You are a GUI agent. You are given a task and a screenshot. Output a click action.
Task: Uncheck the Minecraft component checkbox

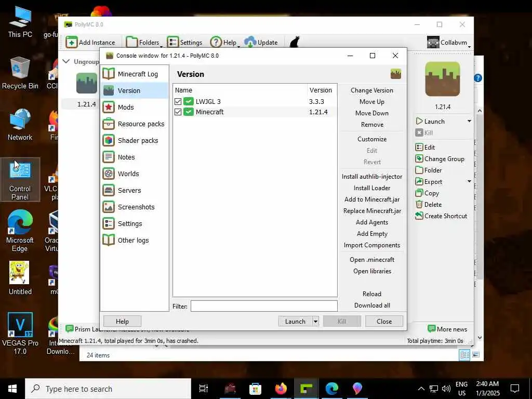click(178, 112)
